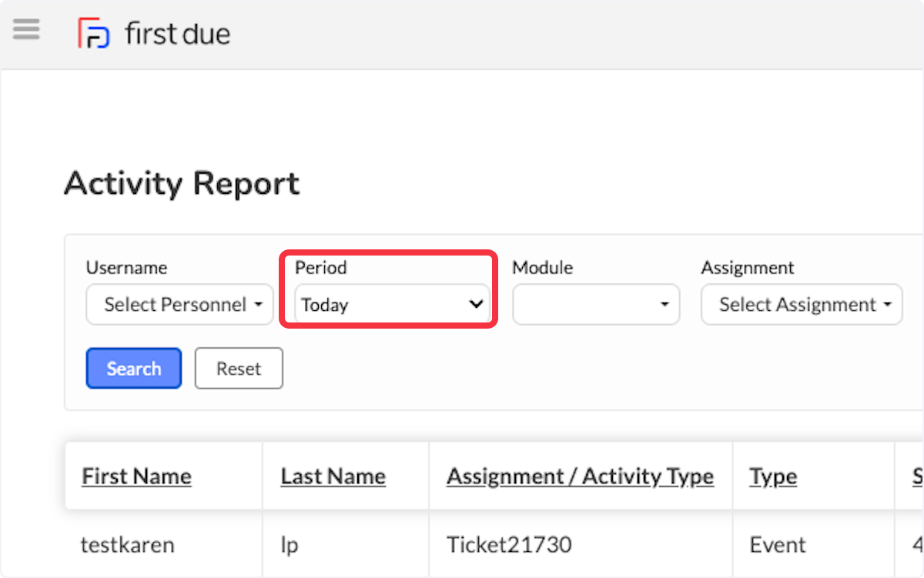Click the Reset button
This screenshot has width=924, height=578.
pyautogui.click(x=239, y=369)
